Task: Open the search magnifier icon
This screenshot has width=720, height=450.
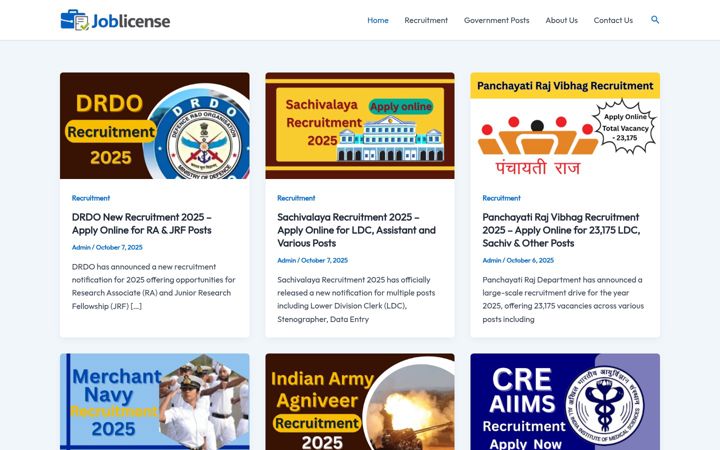Action: pyautogui.click(x=655, y=20)
